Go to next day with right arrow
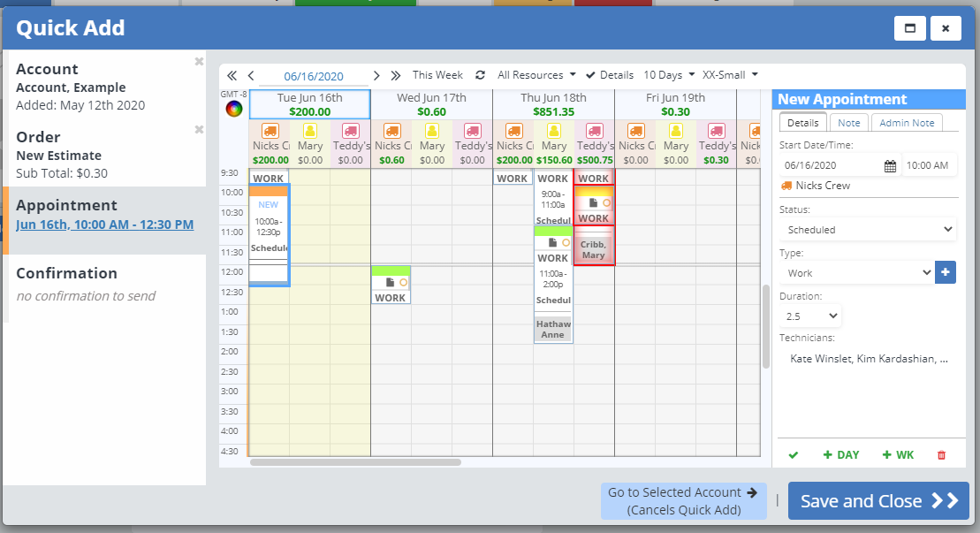The width and height of the screenshot is (980, 533). pyautogui.click(x=376, y=76)
